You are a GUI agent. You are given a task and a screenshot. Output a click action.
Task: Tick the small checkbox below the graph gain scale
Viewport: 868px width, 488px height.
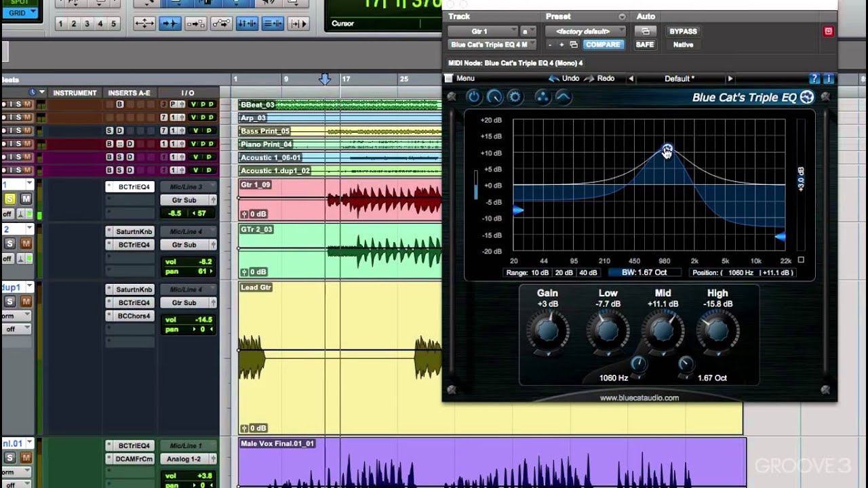tap(801, 260)
